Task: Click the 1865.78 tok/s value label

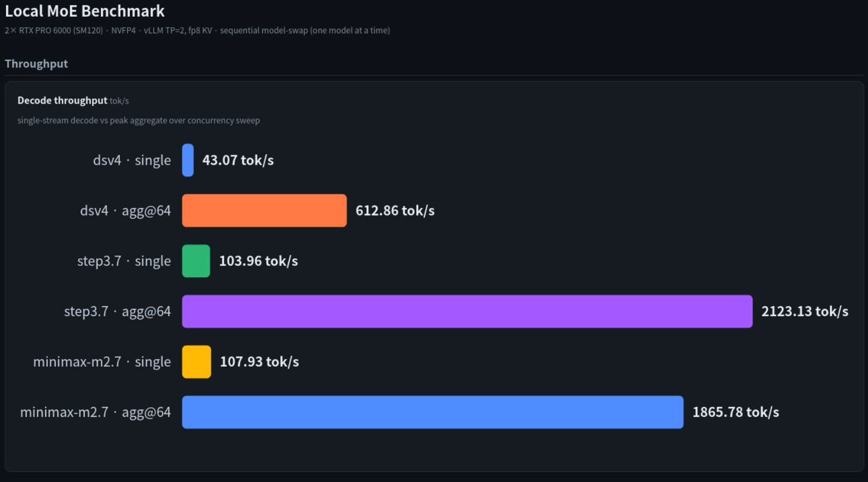Action: (735, 412)
